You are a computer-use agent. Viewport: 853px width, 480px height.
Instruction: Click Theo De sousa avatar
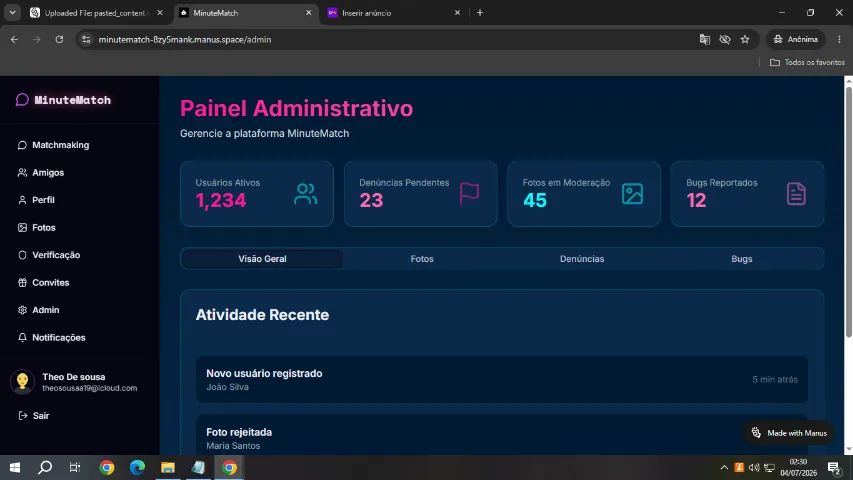[22, 382]
